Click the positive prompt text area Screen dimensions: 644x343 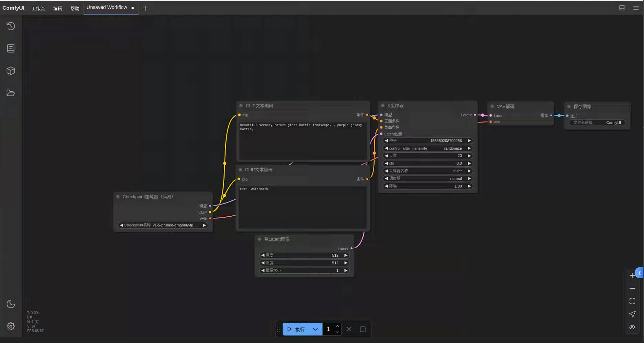pos(302,141)
